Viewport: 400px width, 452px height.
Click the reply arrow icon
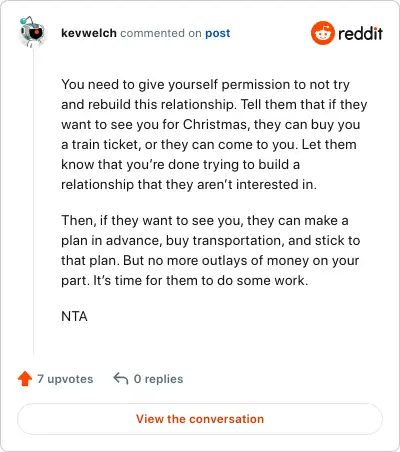(121, 378)
